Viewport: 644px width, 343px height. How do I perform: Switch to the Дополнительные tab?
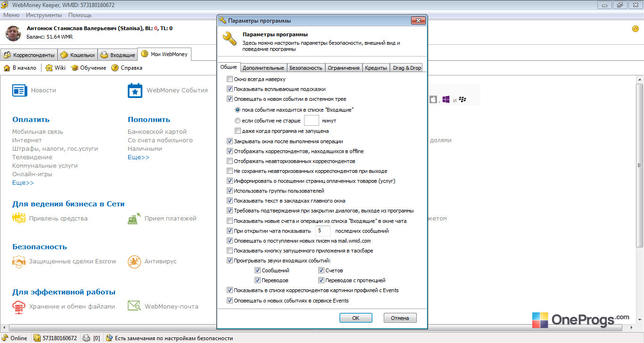tap(263, 68)
